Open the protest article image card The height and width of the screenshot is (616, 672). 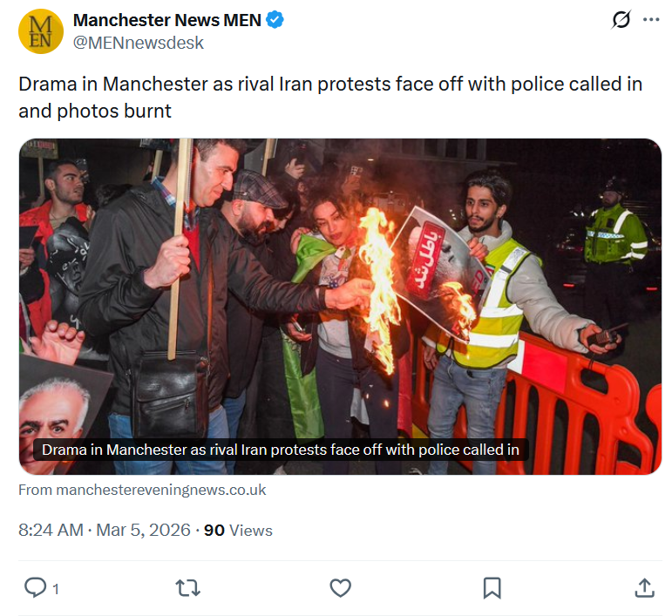340,307
